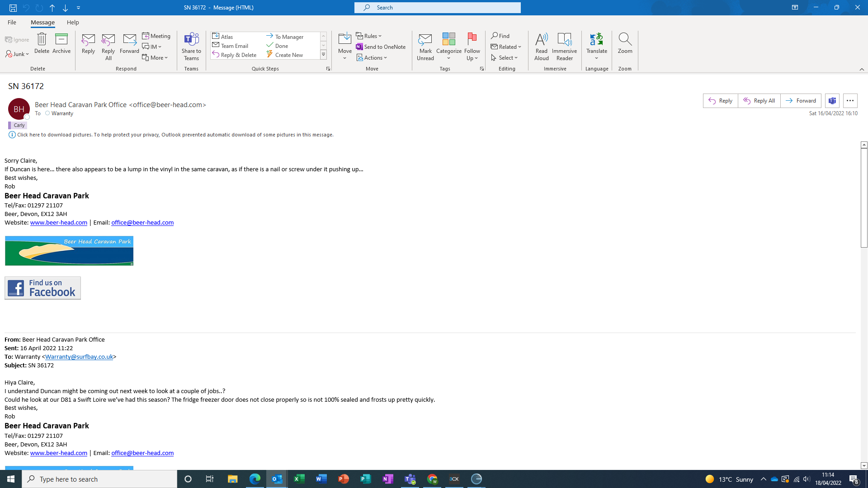This screenshot has height=488, width=868.
Task: Collapse the ribbon with chevron
Action: 862,69
